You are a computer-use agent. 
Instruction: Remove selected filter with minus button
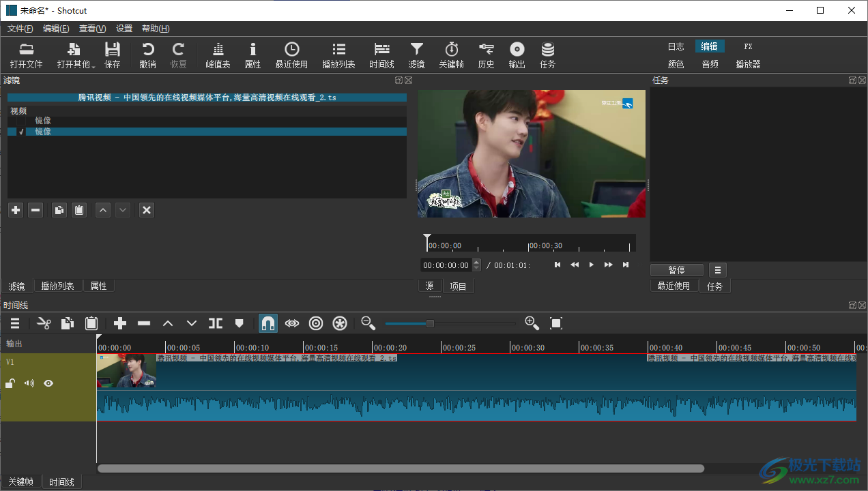pyautogui.click(x=35, y=210)
